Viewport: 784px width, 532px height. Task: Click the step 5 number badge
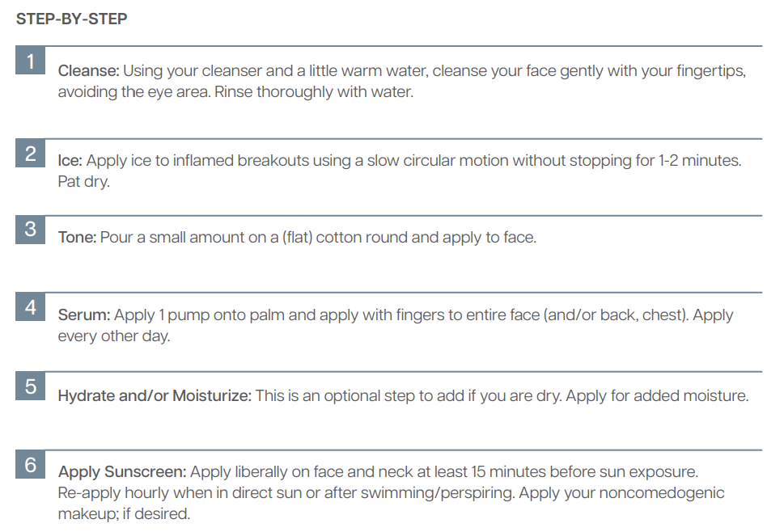click(31, 386)
